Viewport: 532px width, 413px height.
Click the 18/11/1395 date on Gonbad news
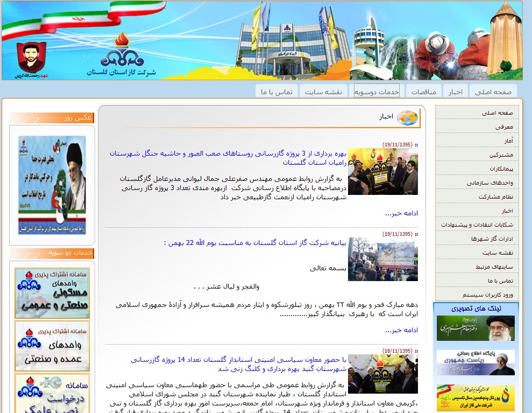(x=398, y=351)
